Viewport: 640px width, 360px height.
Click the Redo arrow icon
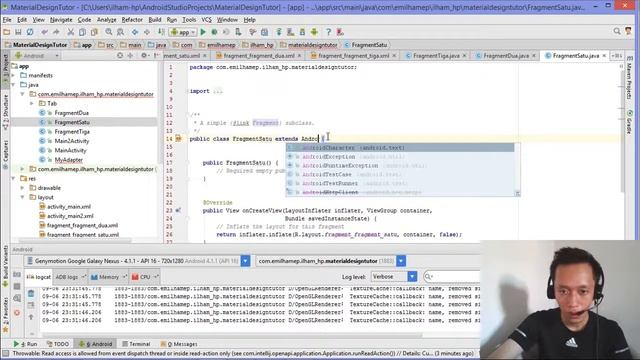pos(56,32)
